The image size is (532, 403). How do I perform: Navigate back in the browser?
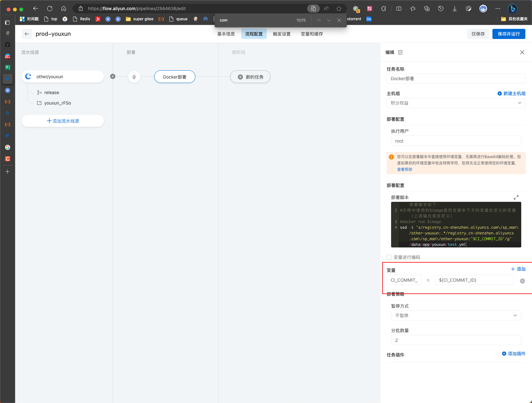pyautogui.click(x=36, y=9)
